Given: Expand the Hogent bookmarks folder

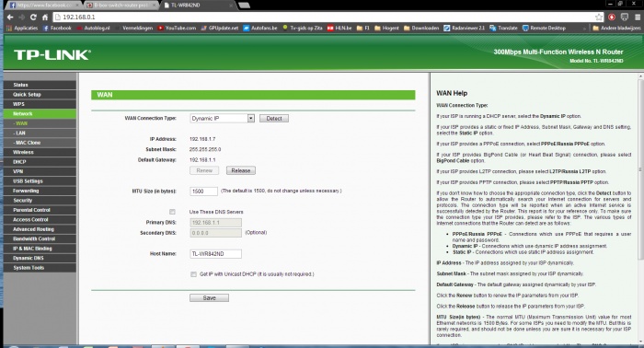Looking at the screenshot, I should click(386, 28).
